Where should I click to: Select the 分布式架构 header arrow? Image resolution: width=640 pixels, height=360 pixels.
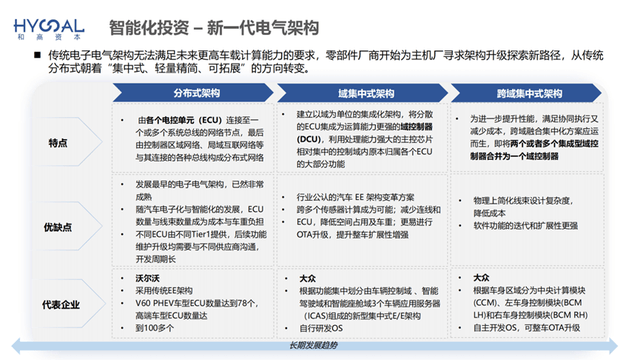point(193,93)
